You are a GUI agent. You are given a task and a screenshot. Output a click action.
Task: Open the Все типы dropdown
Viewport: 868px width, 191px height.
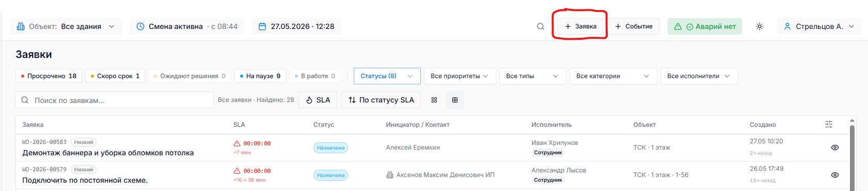tap(533, 76)
